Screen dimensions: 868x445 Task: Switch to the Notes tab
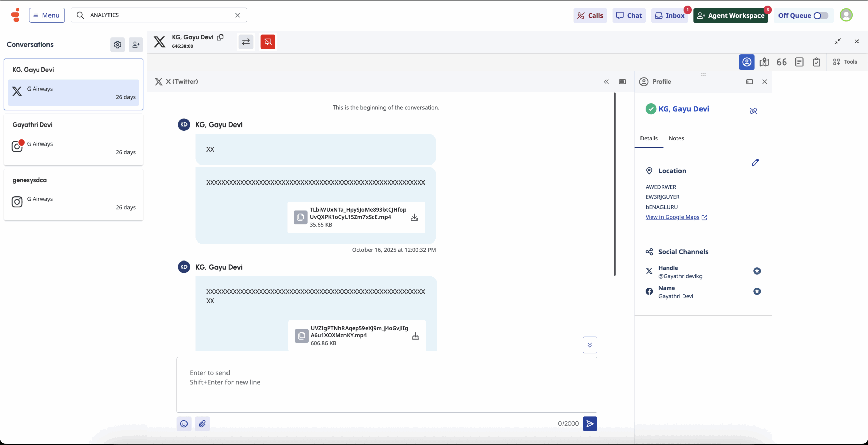coord(676,138)
